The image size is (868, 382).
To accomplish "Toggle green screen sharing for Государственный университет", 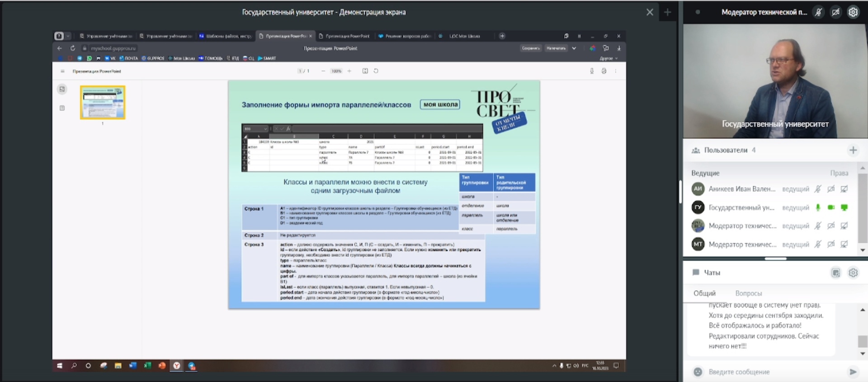I will (x=844, y=208).
